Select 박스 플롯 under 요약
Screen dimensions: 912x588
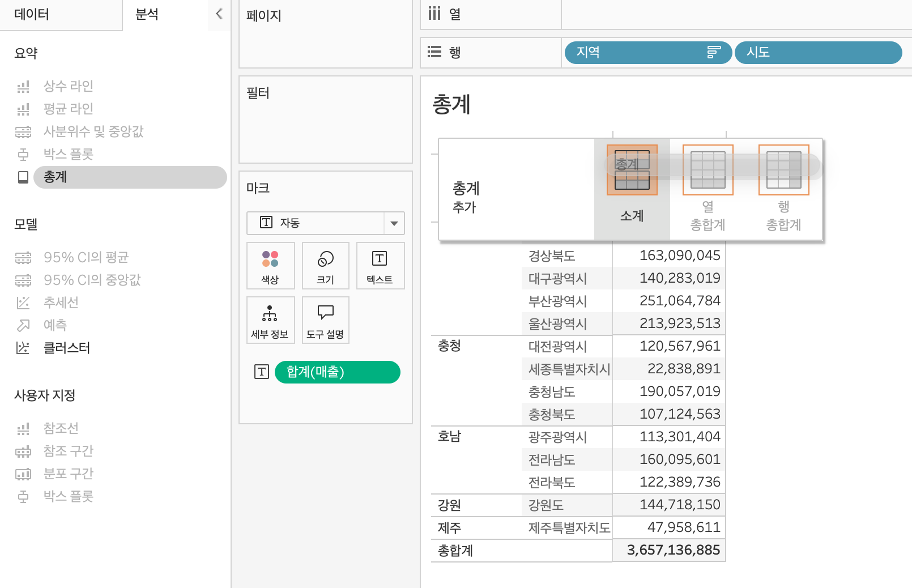tap(69, 154)
